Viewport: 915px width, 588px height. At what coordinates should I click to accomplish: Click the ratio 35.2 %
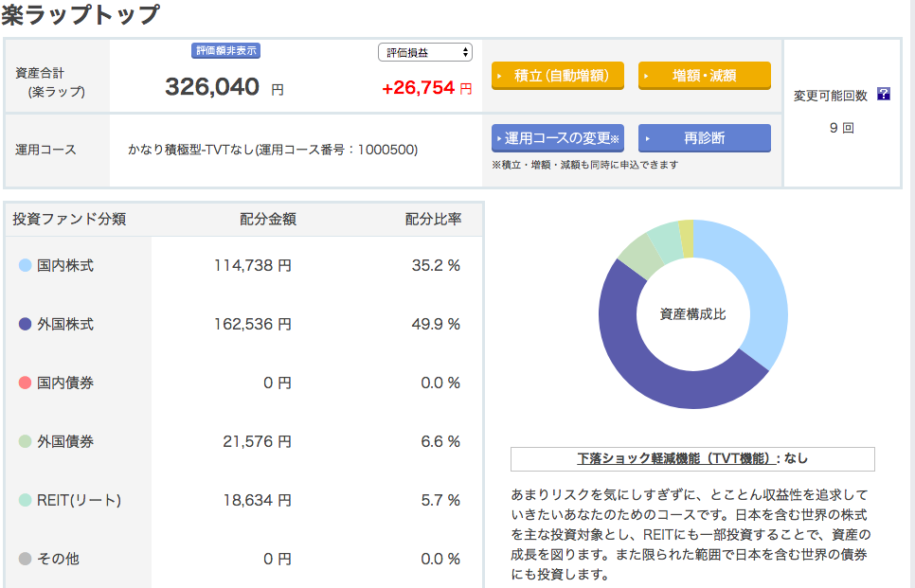(436, 265)
